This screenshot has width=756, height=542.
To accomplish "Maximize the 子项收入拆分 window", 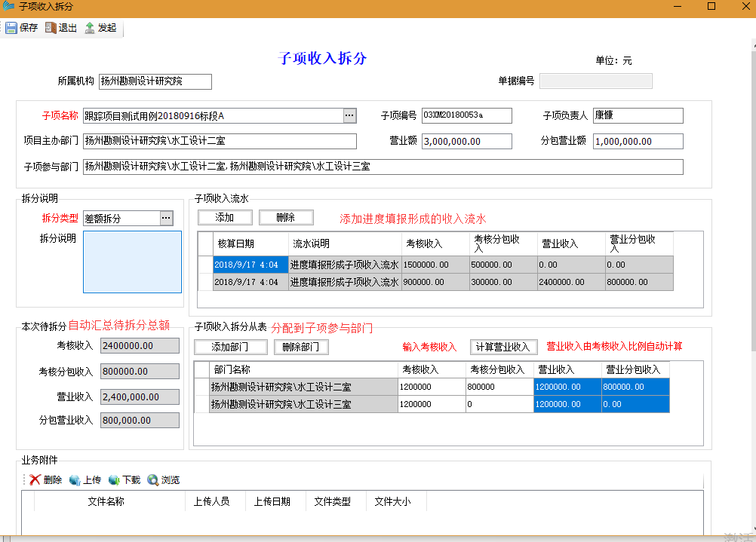I will 711,6.
